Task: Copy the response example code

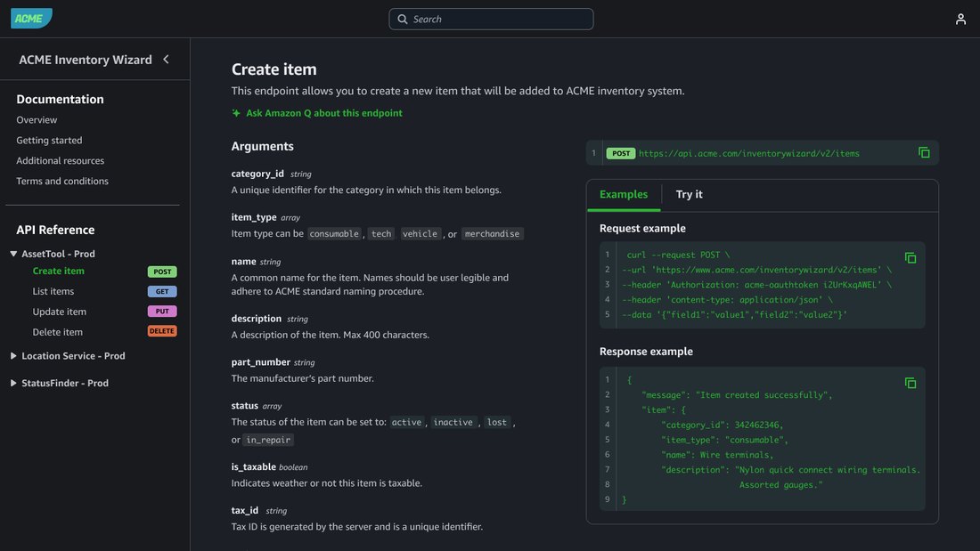Action: tap(910, 383)
